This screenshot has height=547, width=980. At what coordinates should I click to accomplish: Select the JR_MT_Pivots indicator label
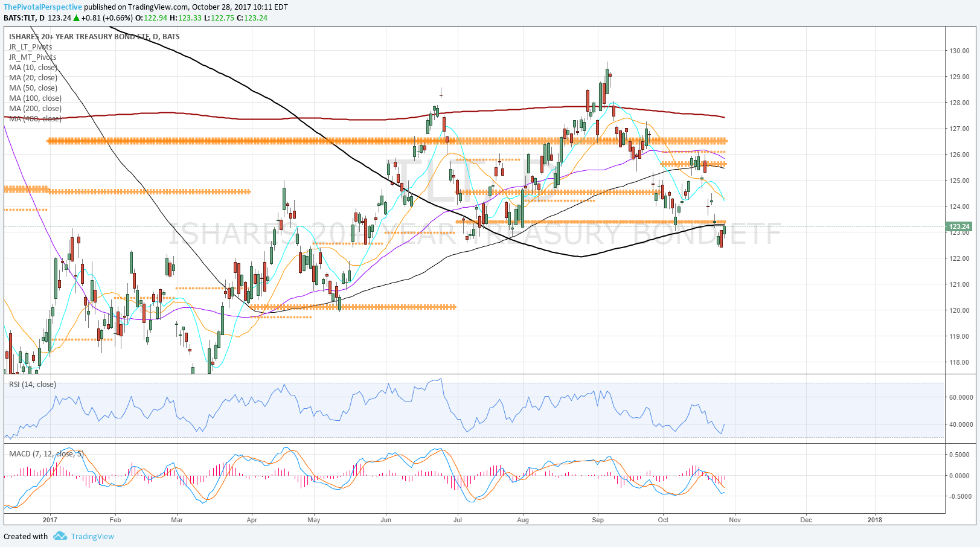[33, 57]
